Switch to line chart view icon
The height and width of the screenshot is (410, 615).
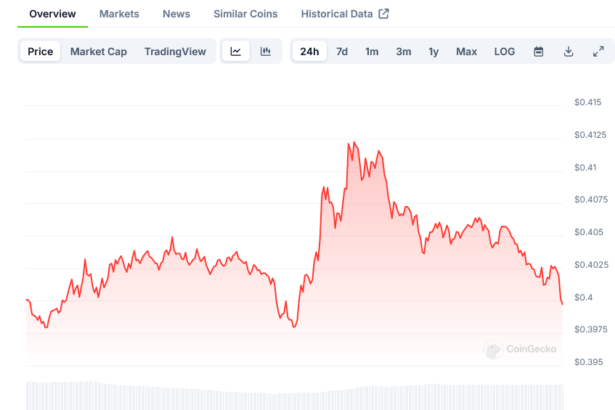pos(235,51)
